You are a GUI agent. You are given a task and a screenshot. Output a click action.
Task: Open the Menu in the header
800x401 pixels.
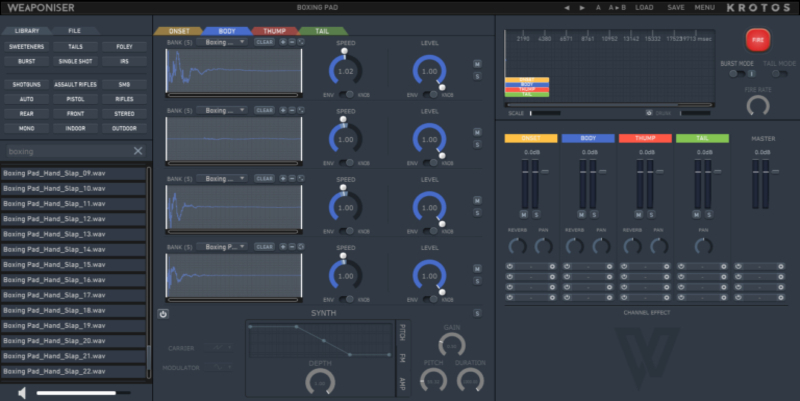[704, 8]
